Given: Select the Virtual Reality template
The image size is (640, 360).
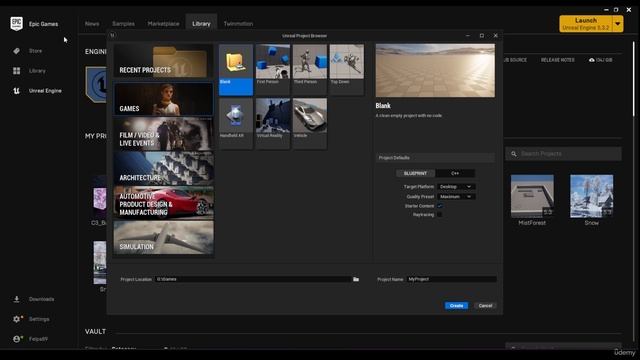Looking at the screenshot, I should pos(273,123).
